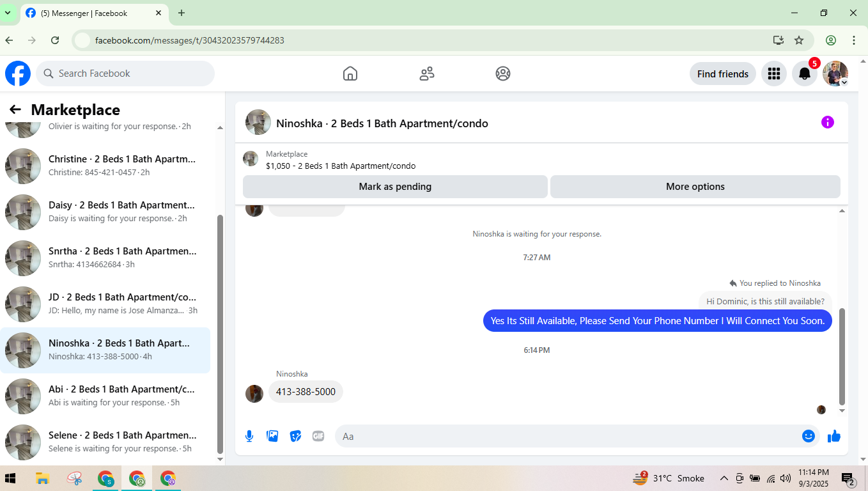Choose a sticker icon

[295, 436]
